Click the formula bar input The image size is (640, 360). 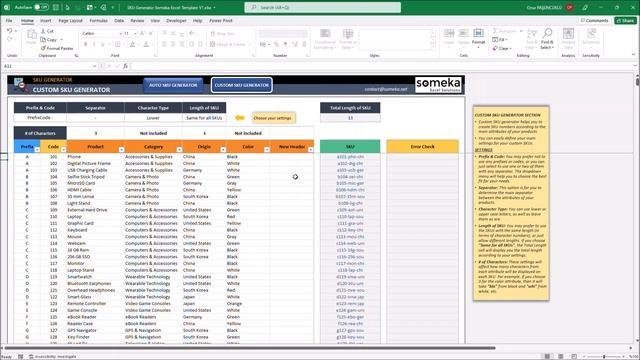(x=382, y=66)
